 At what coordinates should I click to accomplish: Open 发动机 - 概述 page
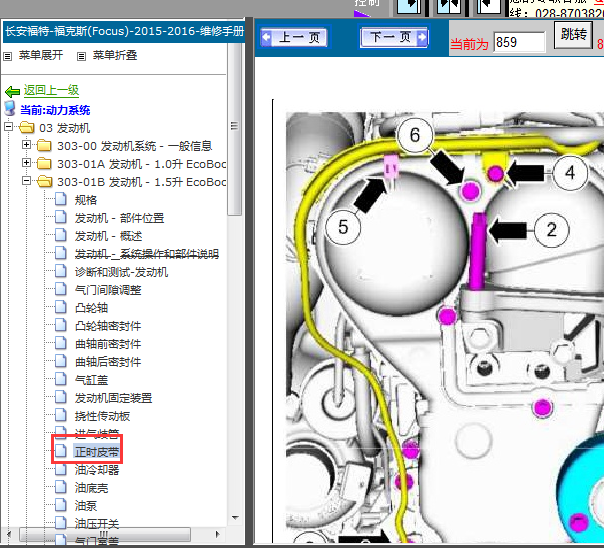(x=108, y=236)
